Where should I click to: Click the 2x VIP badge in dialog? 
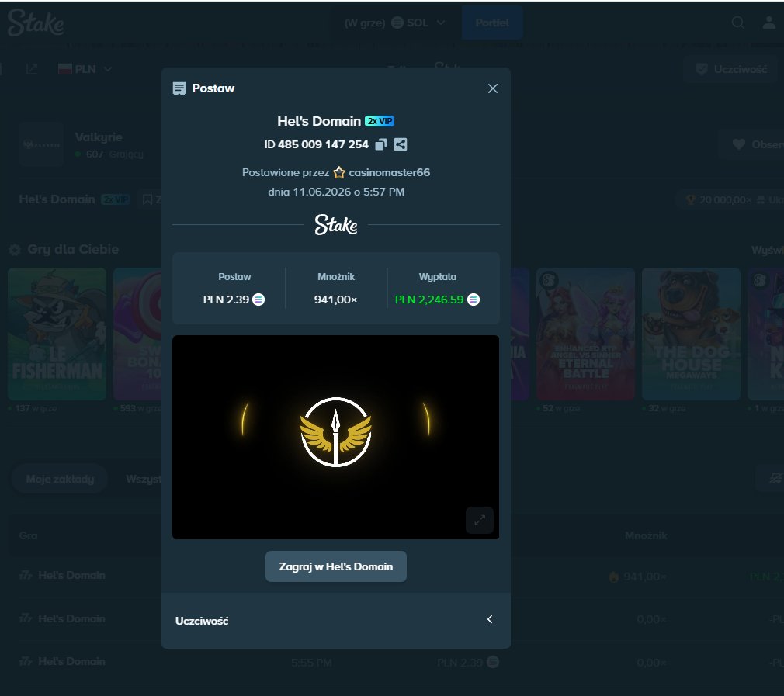click(x=380, y=121)
